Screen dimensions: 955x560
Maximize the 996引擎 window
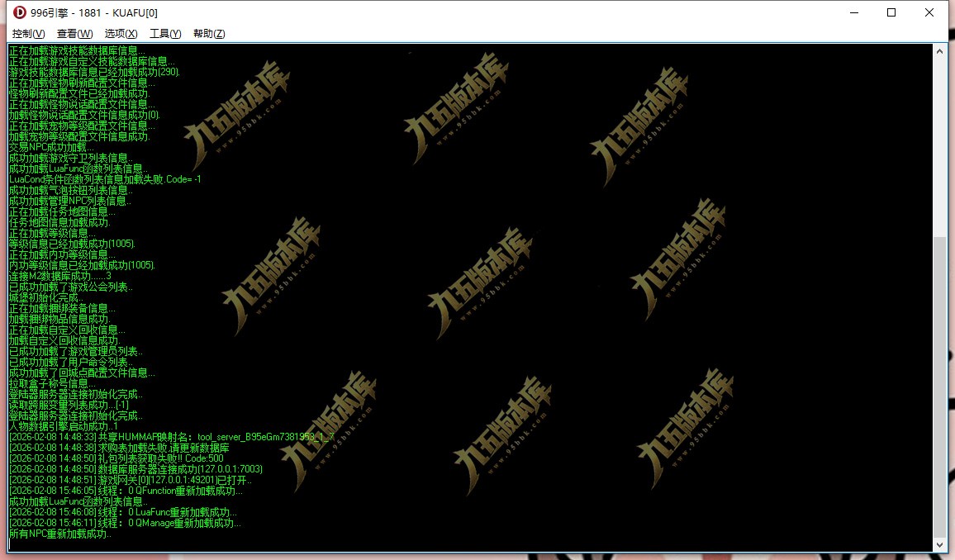tap(891, 12)
